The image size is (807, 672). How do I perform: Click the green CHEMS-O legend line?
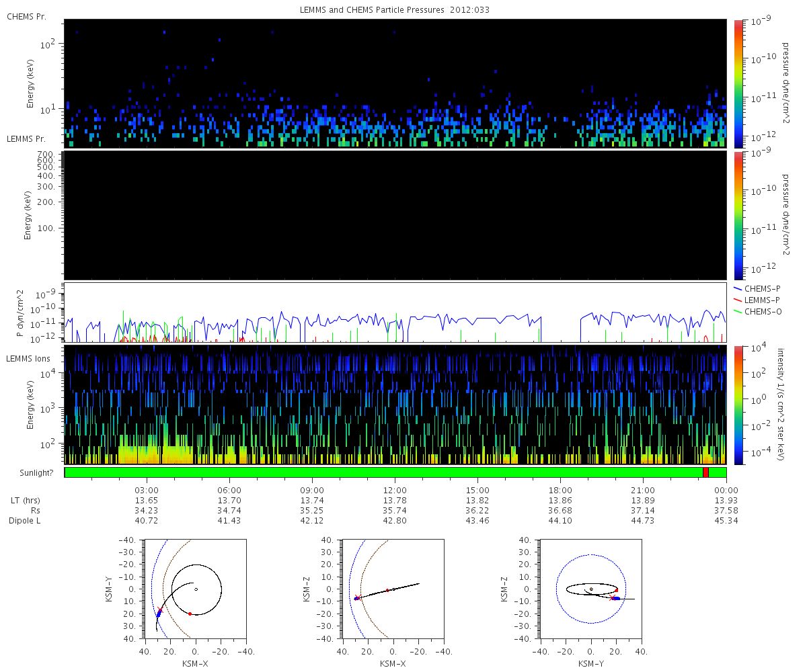pos(736,310)
